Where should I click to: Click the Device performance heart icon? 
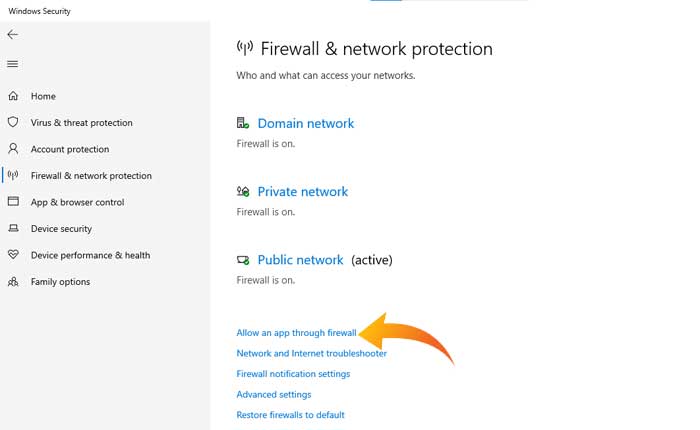pyautogui.click(x=13, y=255)
